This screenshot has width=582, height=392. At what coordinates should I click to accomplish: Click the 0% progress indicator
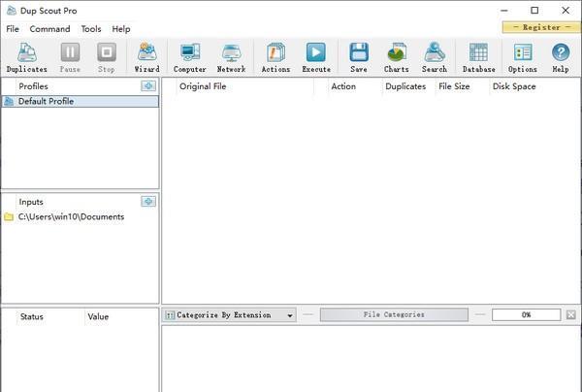(526, 314)
